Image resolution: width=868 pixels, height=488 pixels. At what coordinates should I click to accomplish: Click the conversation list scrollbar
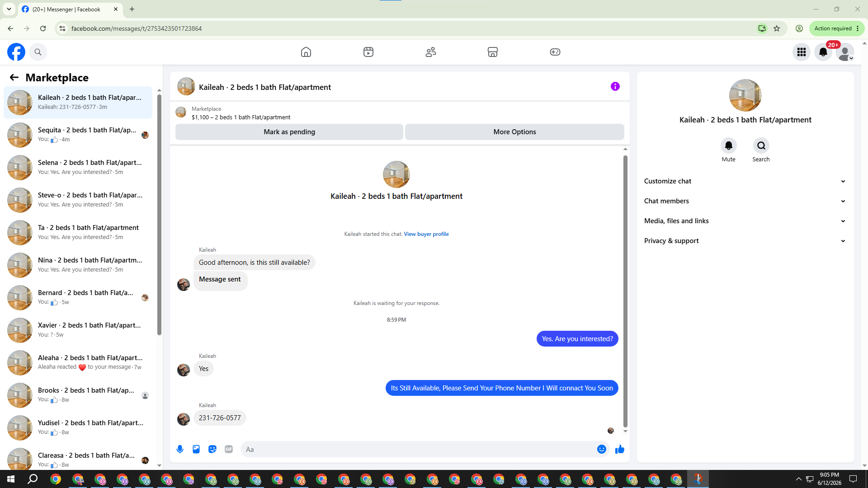(x=159, y=215)
